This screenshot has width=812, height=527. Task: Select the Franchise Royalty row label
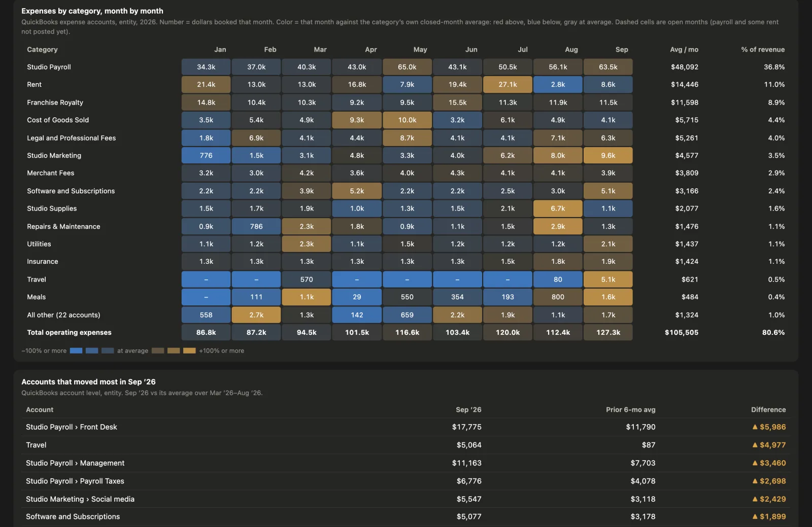coord(55,102)
